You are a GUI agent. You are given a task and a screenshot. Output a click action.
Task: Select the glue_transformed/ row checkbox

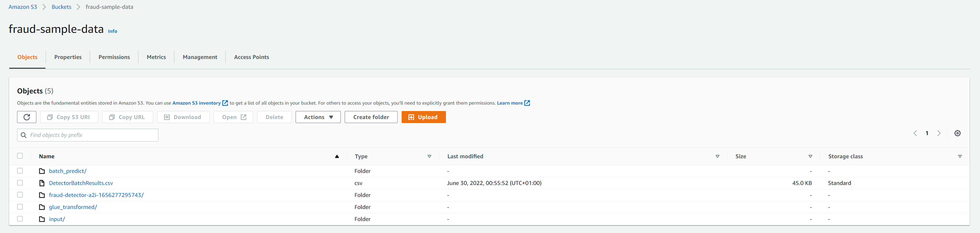20,207
